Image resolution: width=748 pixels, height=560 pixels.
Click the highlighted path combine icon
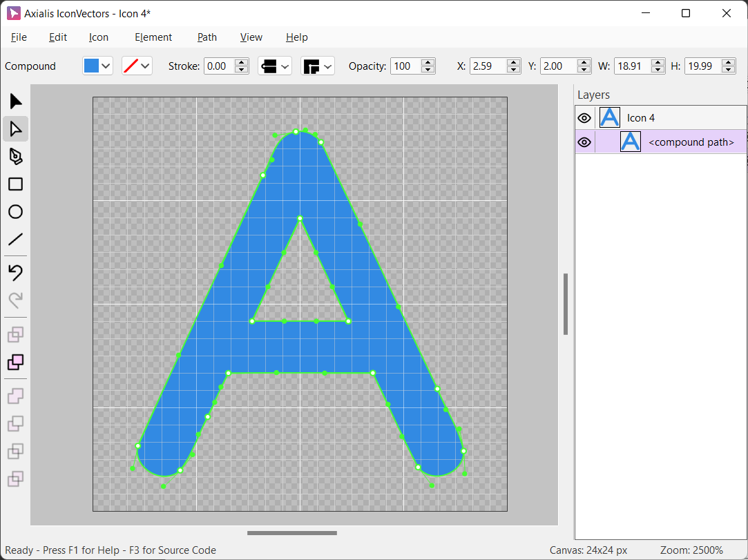(x=15, y=362)
